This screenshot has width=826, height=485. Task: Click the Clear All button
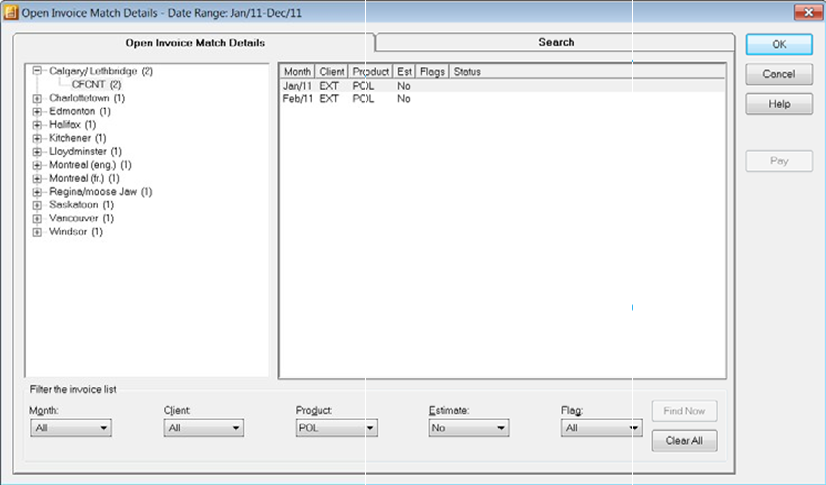tap(684, 441)
